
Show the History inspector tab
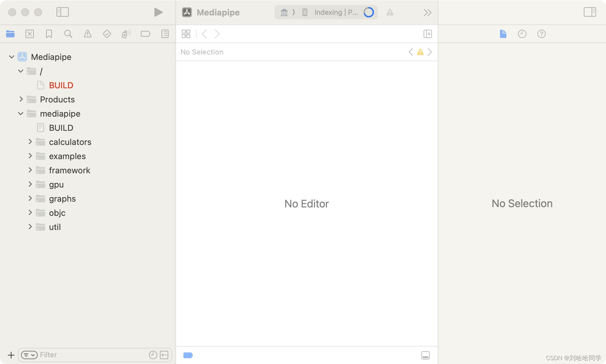click(x=522, y=34)
